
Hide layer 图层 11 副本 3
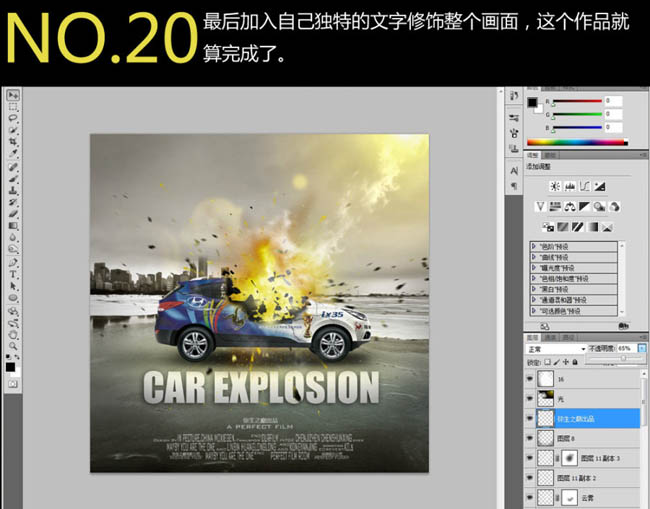530,458
